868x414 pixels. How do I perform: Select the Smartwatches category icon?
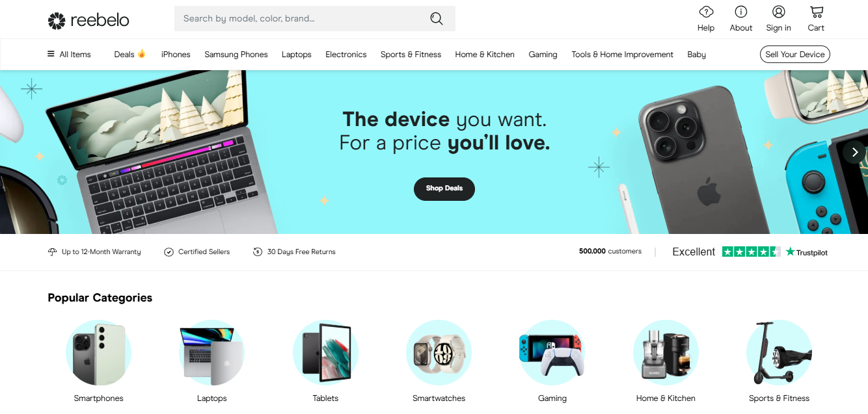pyautogui.click(x=439, y=353)
